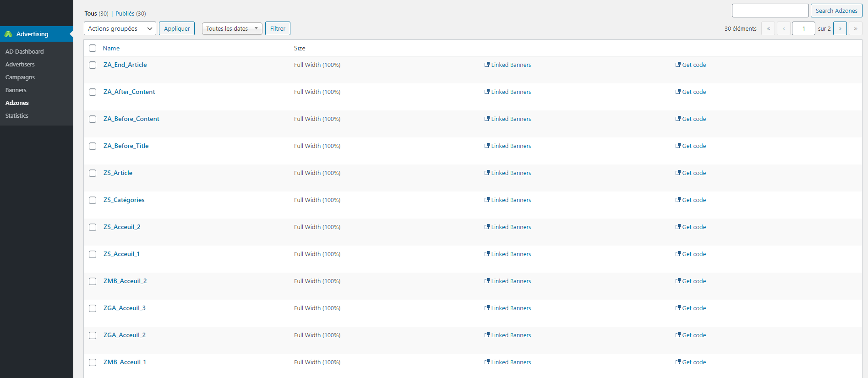Viewport: 868px width, 378px height.
Task: Check the ZMB_Acceuil_2 row checkbox
Action: [93, 281]
